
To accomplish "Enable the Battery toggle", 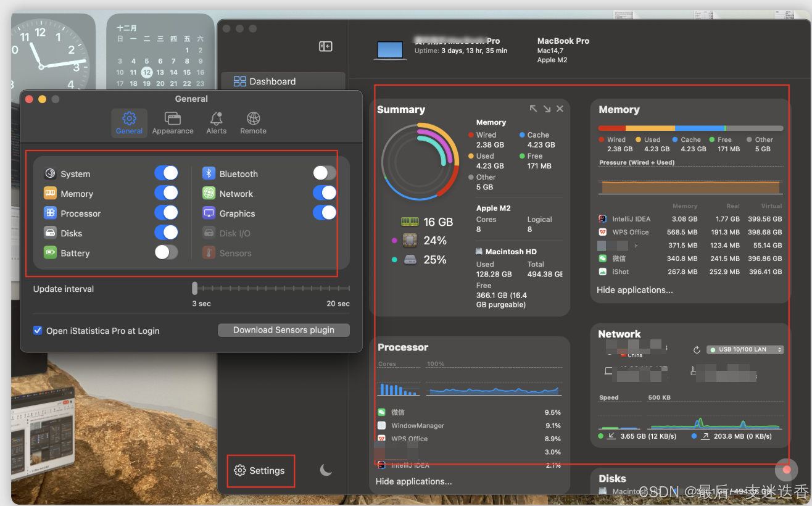I will tap(166, 252).
